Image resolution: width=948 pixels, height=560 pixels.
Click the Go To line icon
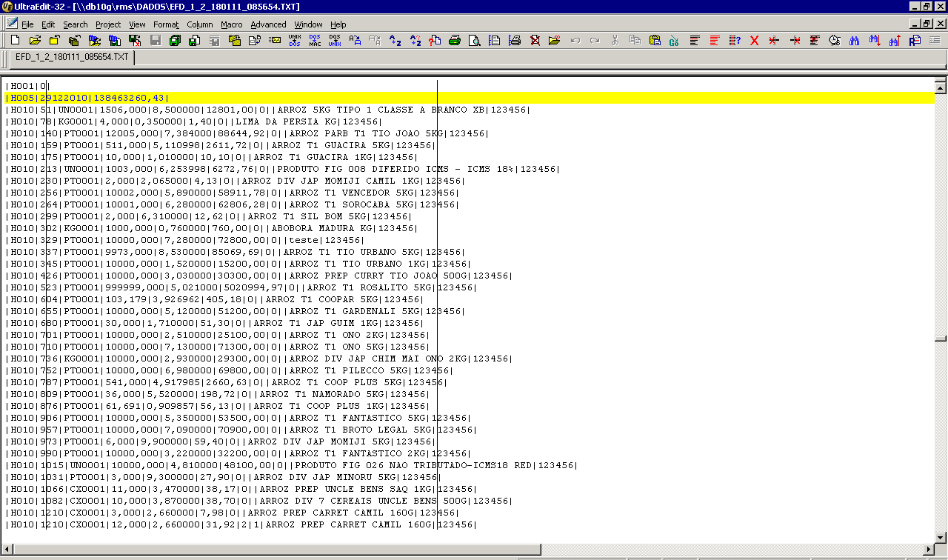pyautogui.click(x=674, y=40)
